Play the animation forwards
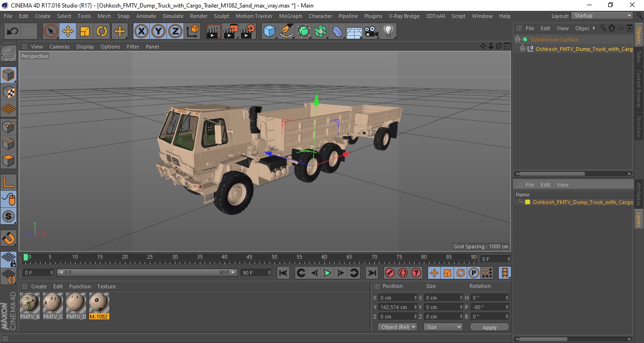The width and height of the screenshot is (644, 343). click(327, 273)
